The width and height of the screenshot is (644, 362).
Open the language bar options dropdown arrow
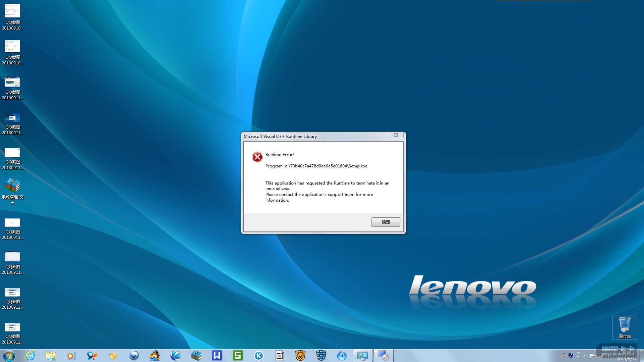(x=578, y=357)
